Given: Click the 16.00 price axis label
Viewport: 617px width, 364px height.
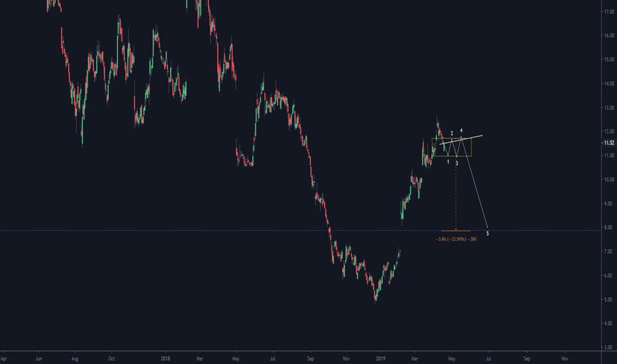Looking at the screenshot, I should (609, 36).
